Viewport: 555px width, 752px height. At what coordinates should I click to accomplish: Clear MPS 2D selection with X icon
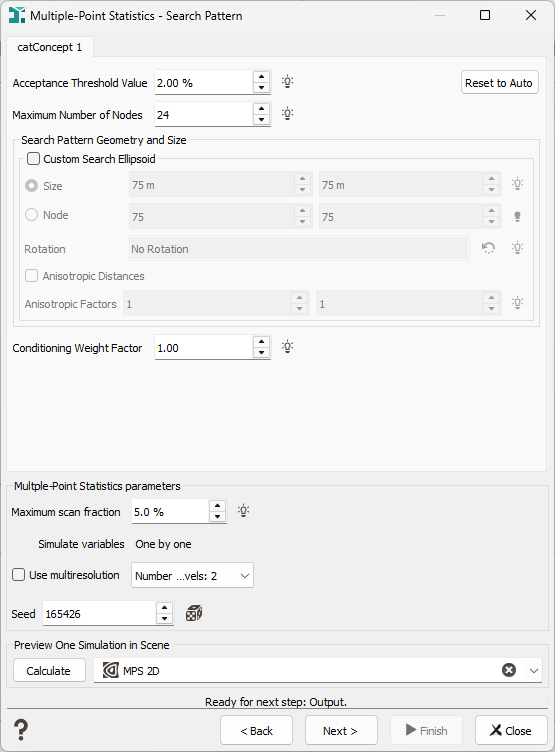tap(509, 670)
